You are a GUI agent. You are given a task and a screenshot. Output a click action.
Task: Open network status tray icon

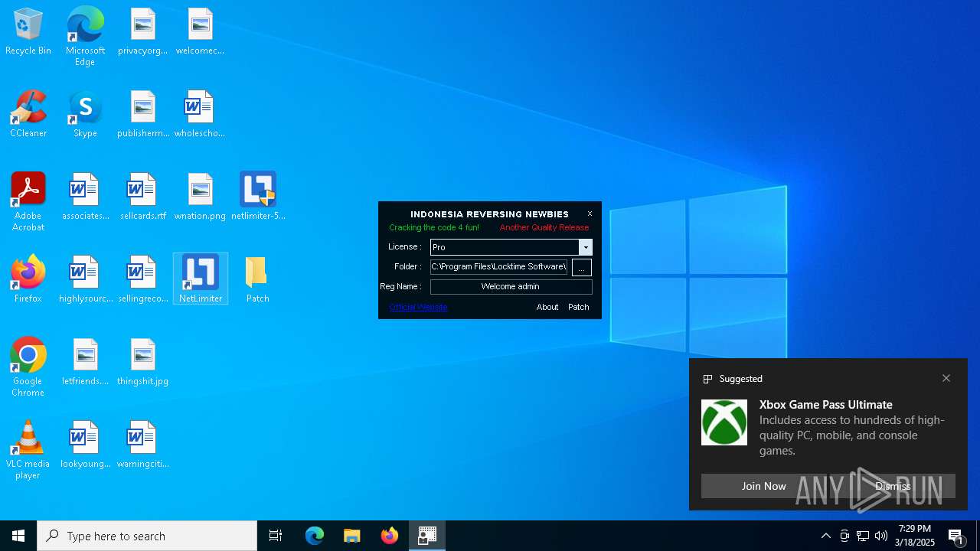click(x=863, y=536)
